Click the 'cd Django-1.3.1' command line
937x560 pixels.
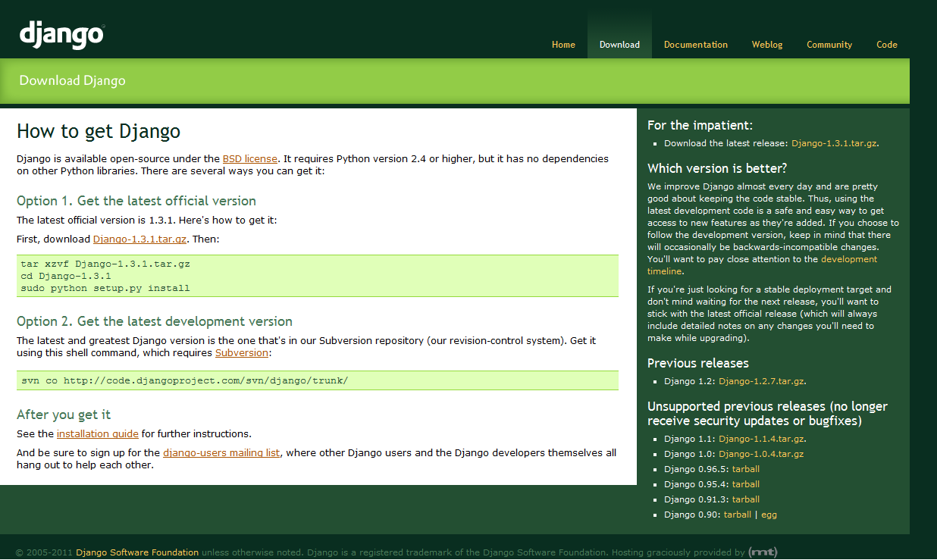coord(66,276)
